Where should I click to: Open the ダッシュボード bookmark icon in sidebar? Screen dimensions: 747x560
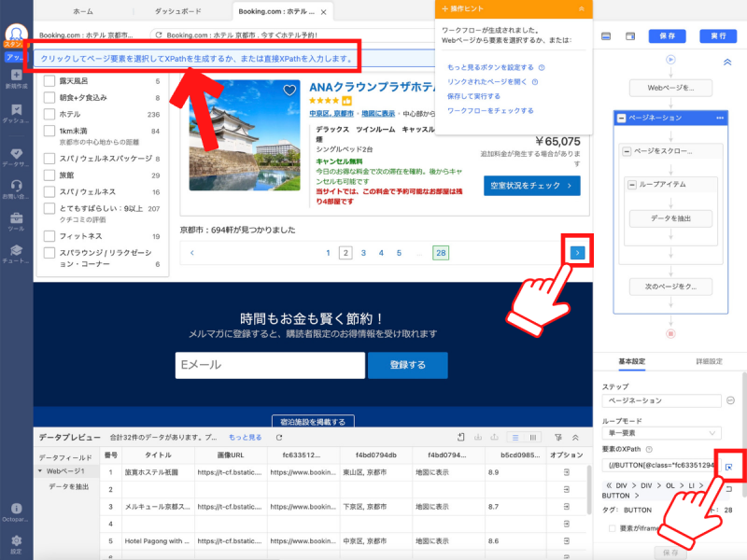tap(16, 109)
